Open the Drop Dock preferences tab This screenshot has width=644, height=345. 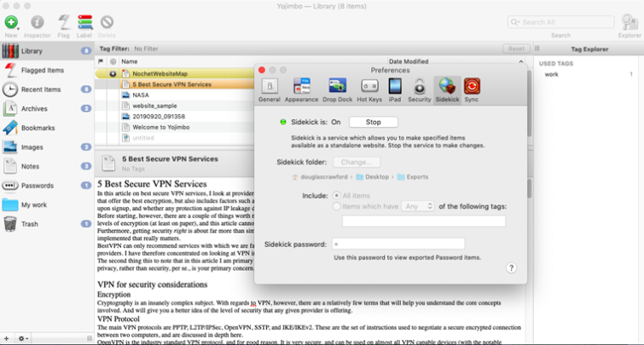coord(337,90)
